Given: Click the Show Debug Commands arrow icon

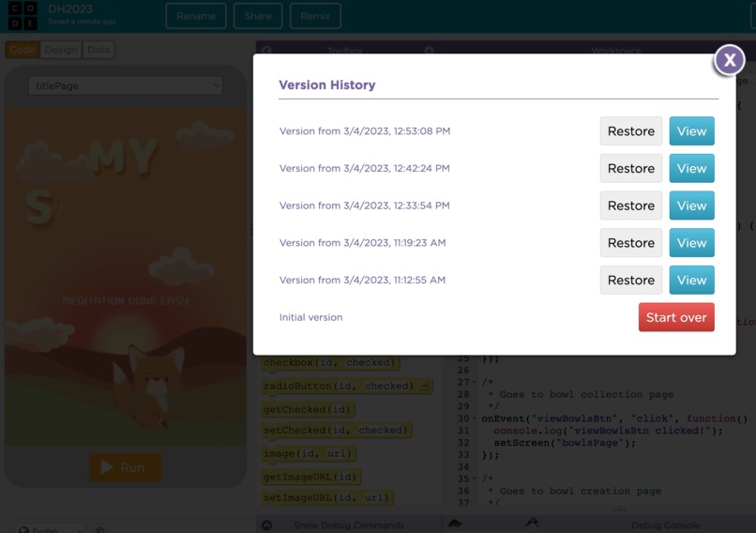Looking at the screenshot, I should (266, 525).
